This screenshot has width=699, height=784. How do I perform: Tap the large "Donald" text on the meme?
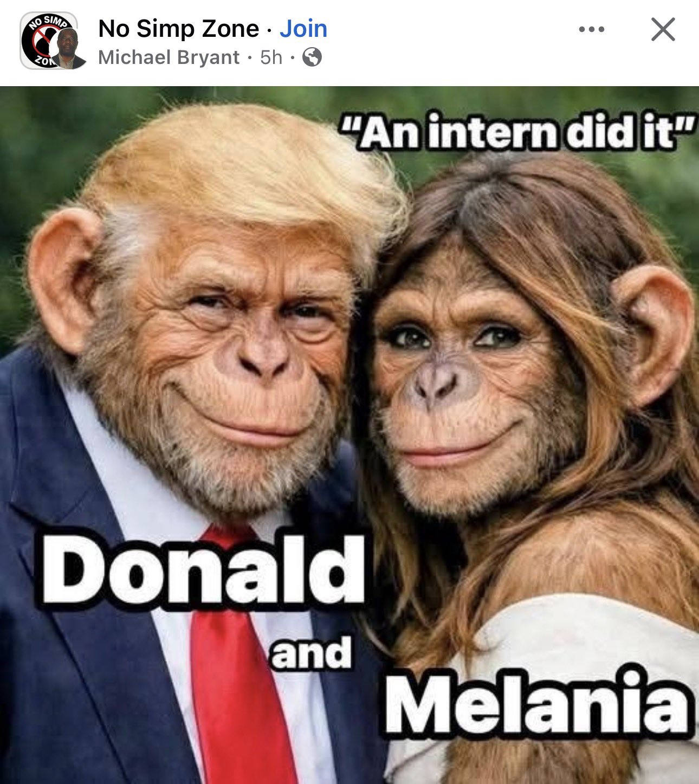click(x=204, y=569)
